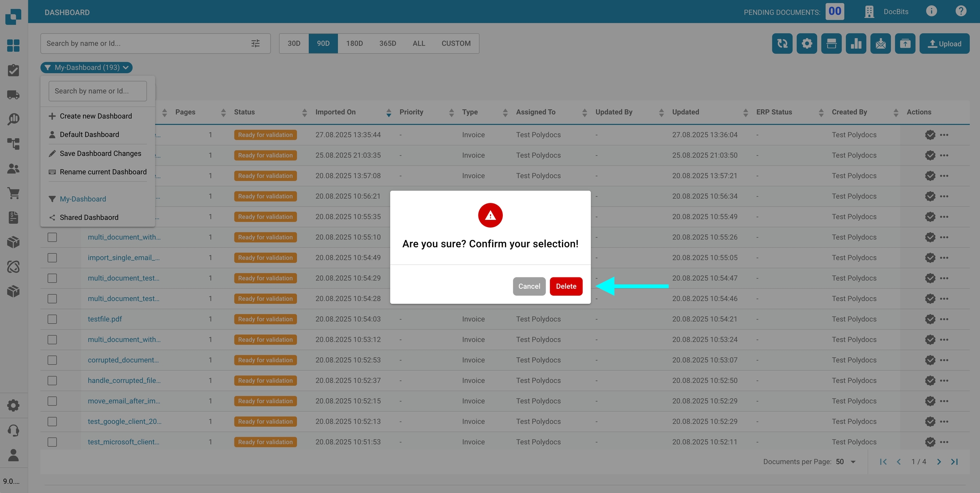Open the dashboard settings gear icon

806,43
